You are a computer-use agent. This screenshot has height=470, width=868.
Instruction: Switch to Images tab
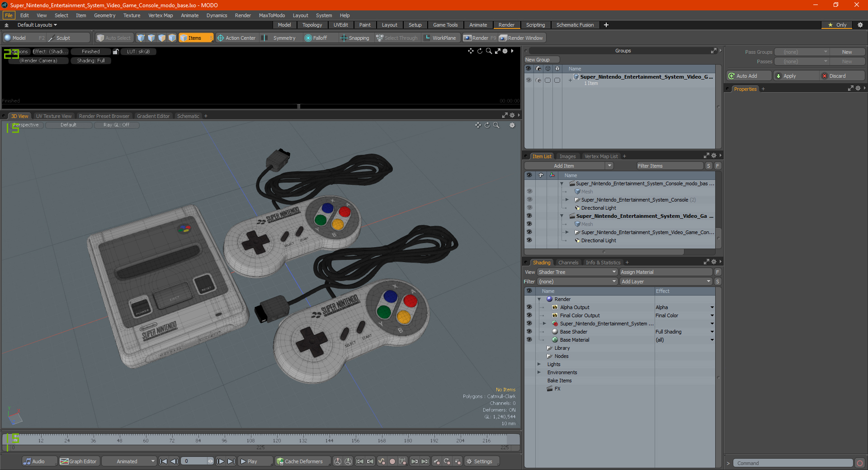click(567, 156)
